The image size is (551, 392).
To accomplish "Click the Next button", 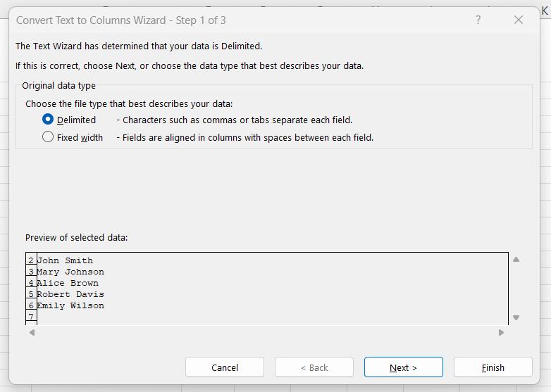I will tap(403, 367).
